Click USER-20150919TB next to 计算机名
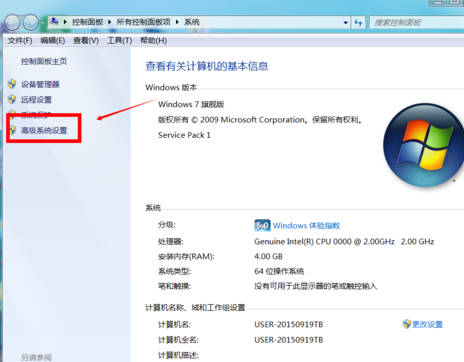The image size is (464, 362). [x=289, y=324]
